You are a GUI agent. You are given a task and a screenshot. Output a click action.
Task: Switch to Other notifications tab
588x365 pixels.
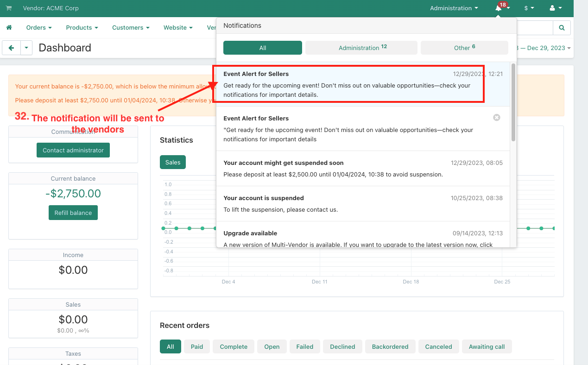(x=464, y=48)
